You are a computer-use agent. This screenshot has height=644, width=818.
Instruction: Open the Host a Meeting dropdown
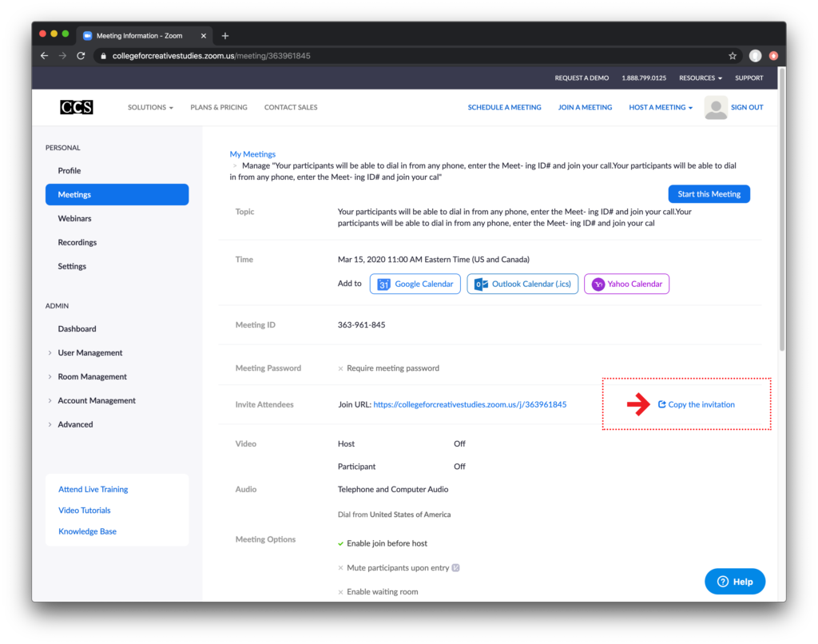point(661,107)
